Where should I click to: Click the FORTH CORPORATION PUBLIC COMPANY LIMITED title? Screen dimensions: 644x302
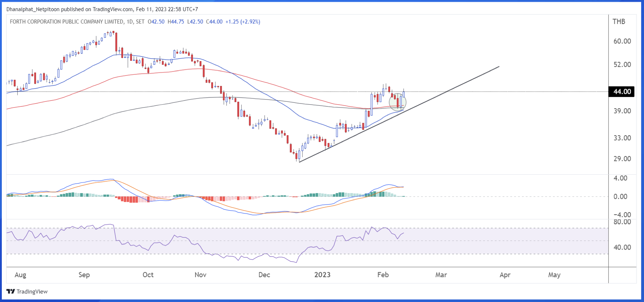pos(67,22)
